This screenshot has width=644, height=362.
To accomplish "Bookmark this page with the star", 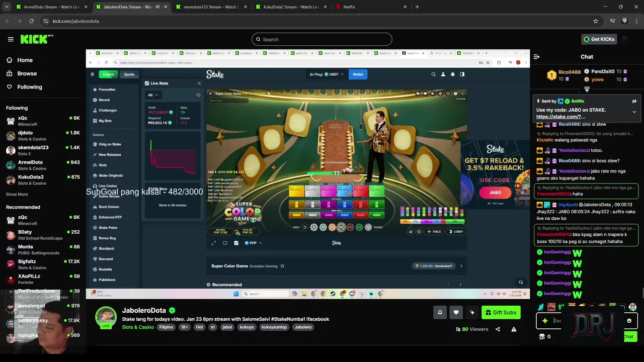I will pos(596,21).
